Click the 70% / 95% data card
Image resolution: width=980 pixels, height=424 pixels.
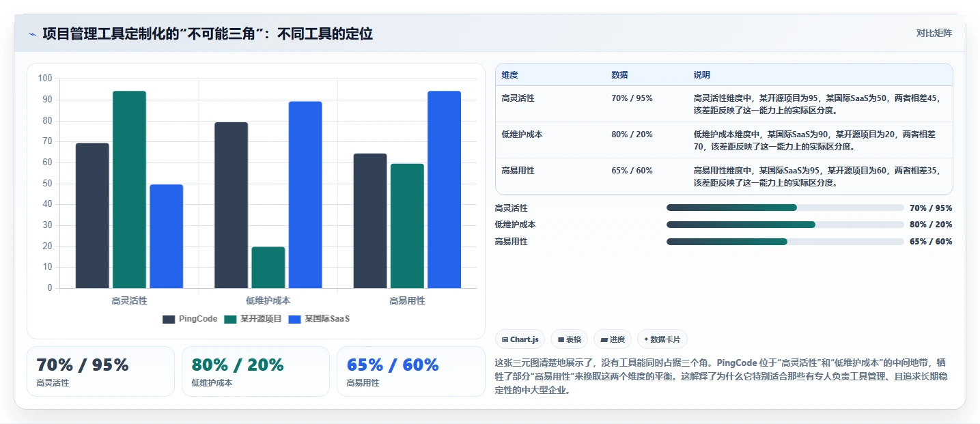pos(100,371)
